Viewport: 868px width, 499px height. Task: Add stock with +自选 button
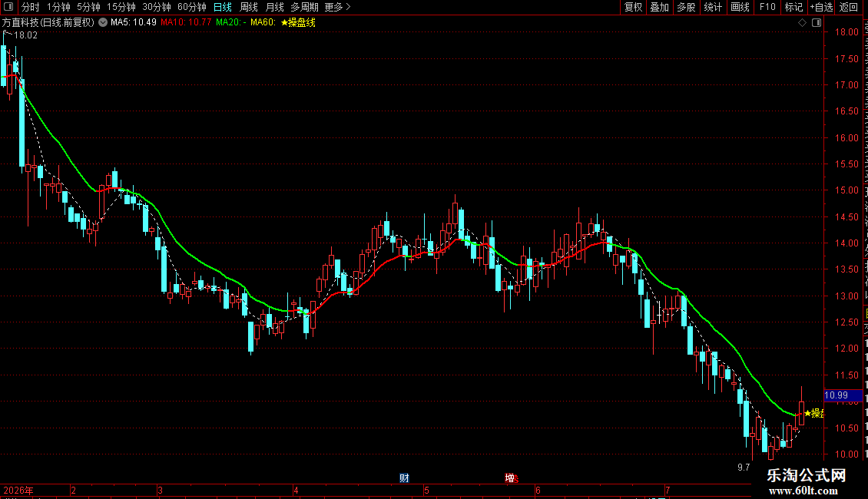(x=821, y=7)
